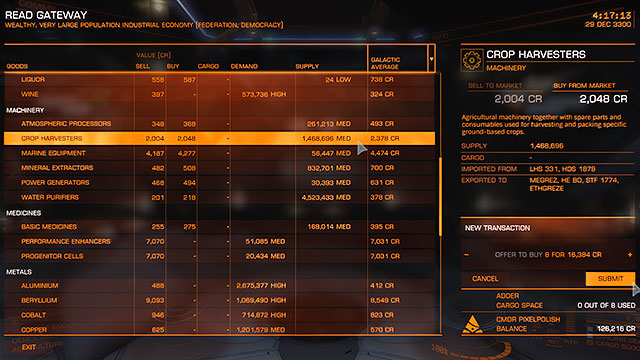Select the Power Generators row
The image size is (640, 360).
[x=220, y=182]
